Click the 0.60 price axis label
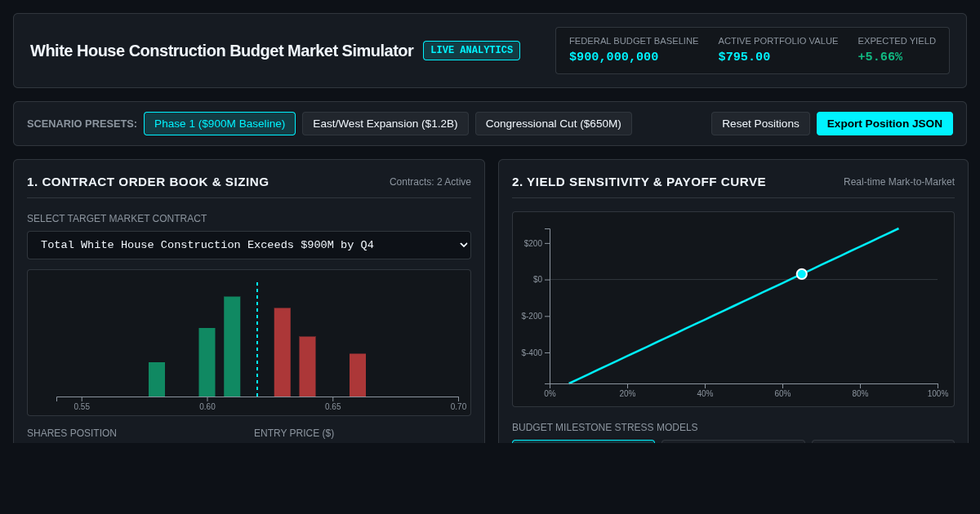 pos(207,406)
